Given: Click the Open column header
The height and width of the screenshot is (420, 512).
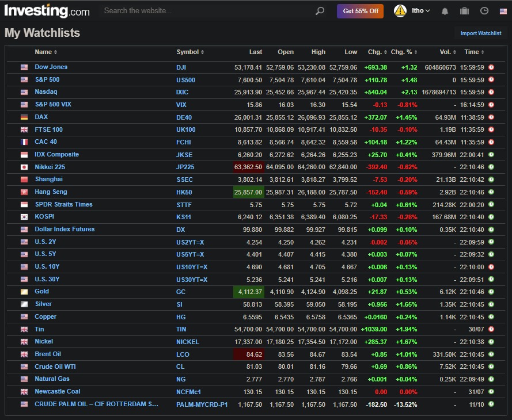Looking at the screenshot, I should (x=286, y=52).
